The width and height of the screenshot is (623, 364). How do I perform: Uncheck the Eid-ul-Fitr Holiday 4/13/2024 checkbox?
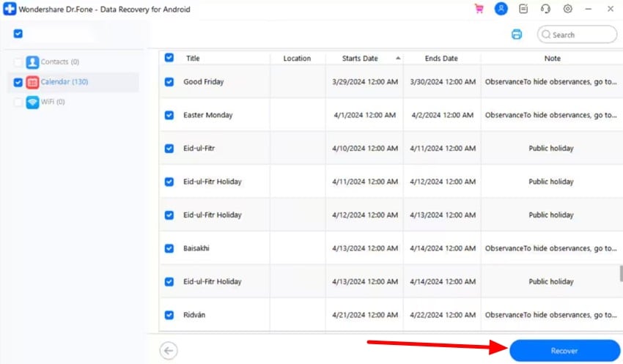[169, 282]
